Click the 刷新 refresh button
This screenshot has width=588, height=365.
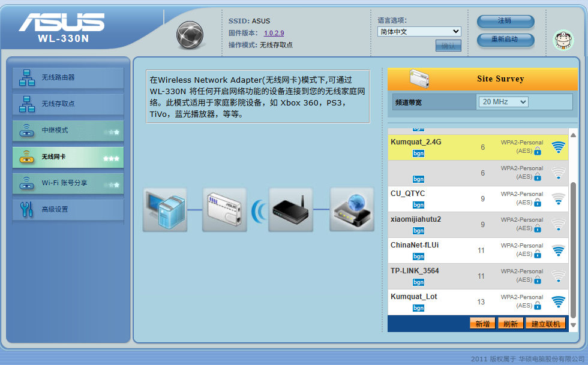(x=510, y=322)
